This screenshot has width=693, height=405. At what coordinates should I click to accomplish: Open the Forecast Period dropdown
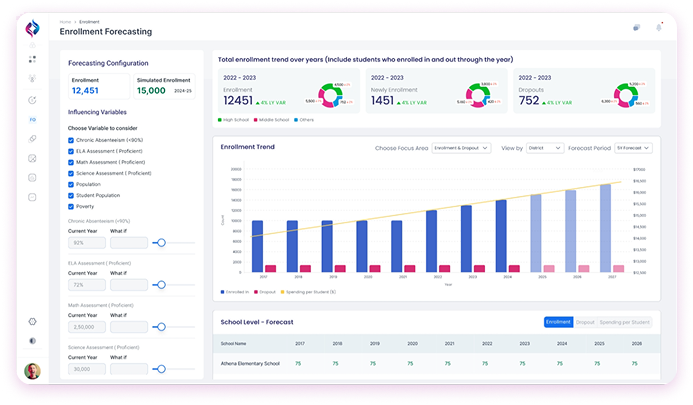point(634,148)
